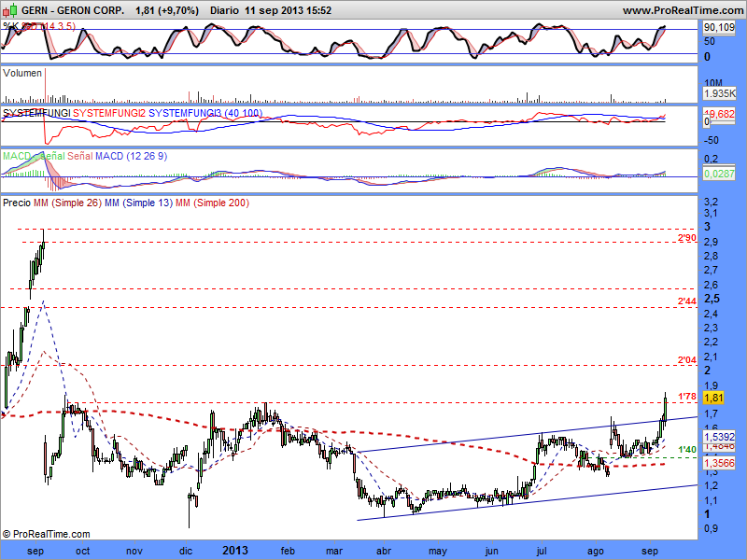Click the Precio panel label
This screenshot has width=747, height=560.
[17, 203]
